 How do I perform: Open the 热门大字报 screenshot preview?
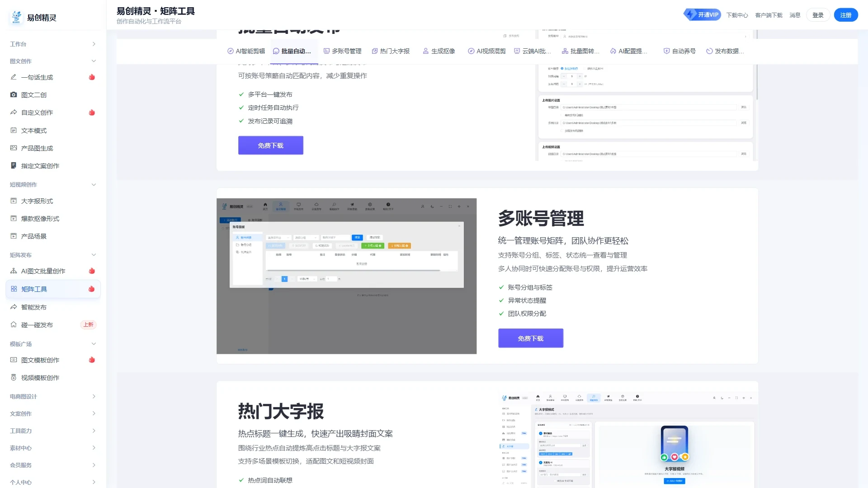point(628,440)
